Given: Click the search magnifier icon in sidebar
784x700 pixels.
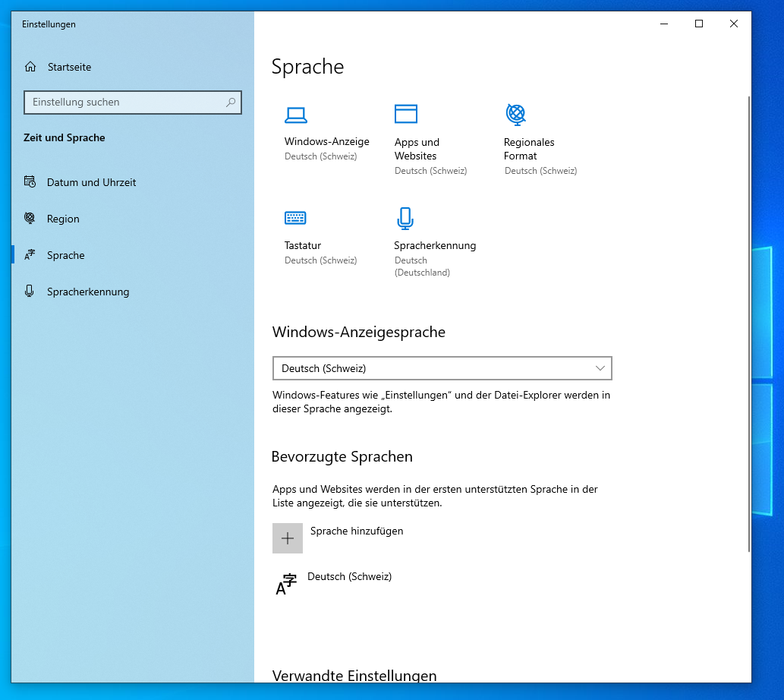Looking at the screenshot, I should 231,102.
